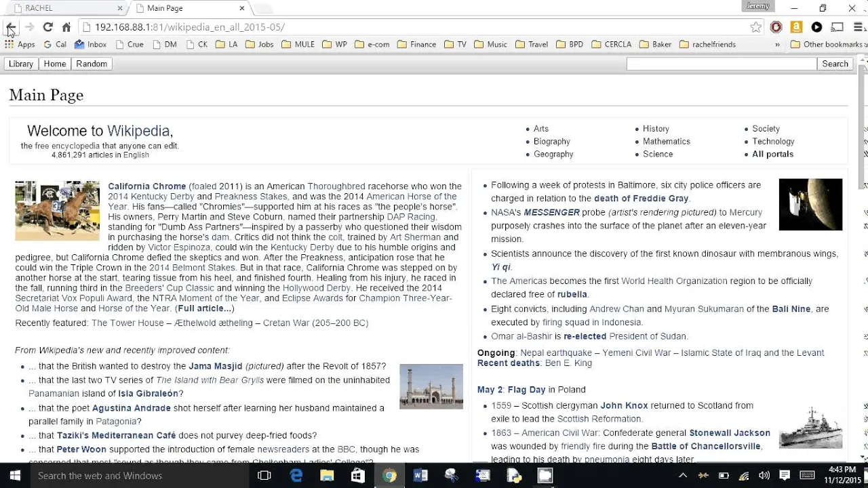Open the All portals link
This screenshot has width=868, height=488.
(772, 154)
